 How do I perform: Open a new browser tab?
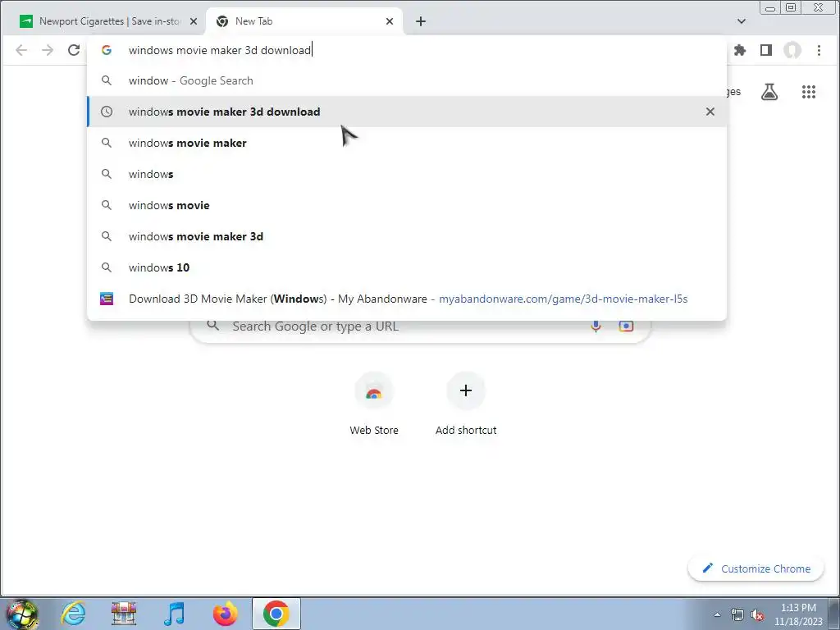click(x=421, y=21)
